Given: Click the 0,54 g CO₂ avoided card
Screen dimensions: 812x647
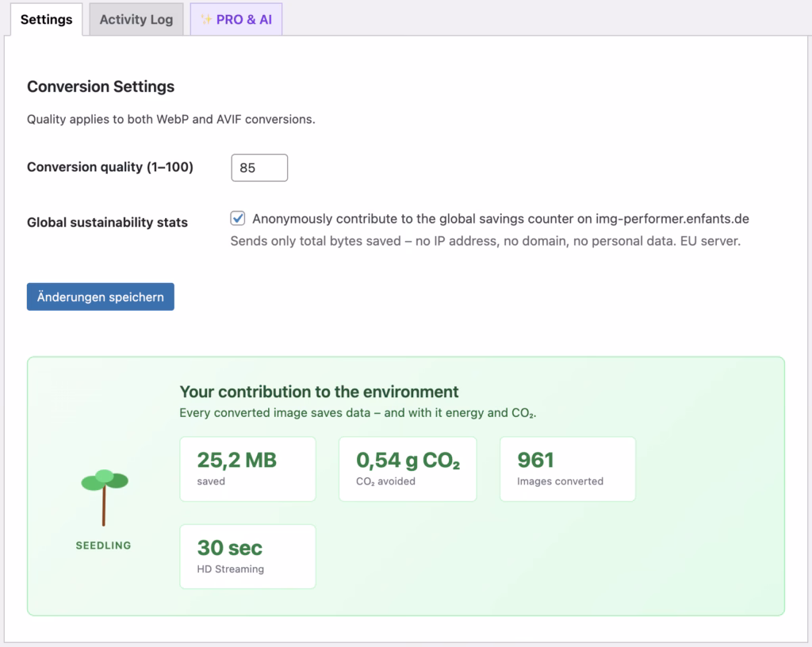Looking at the screenshot, I should (408, 469).
